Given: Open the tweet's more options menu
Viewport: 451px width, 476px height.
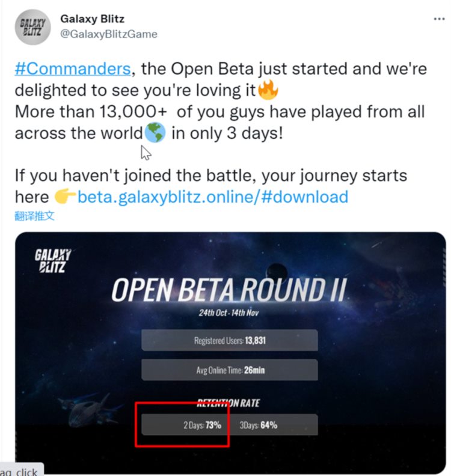Looking at the screenshot, I should [438, 19].
